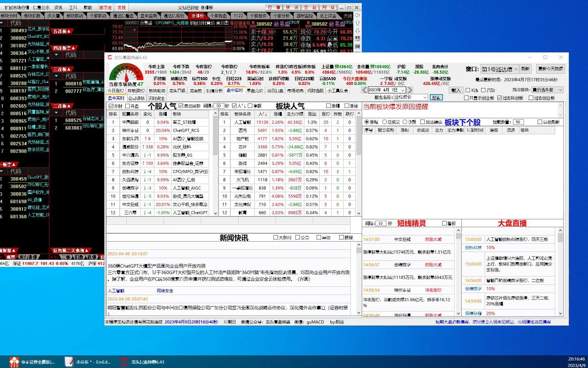The height and width of the screenshot is (368, 588).
Task: Click the market heat gauge dial
Action: click(x=126, y=73)
